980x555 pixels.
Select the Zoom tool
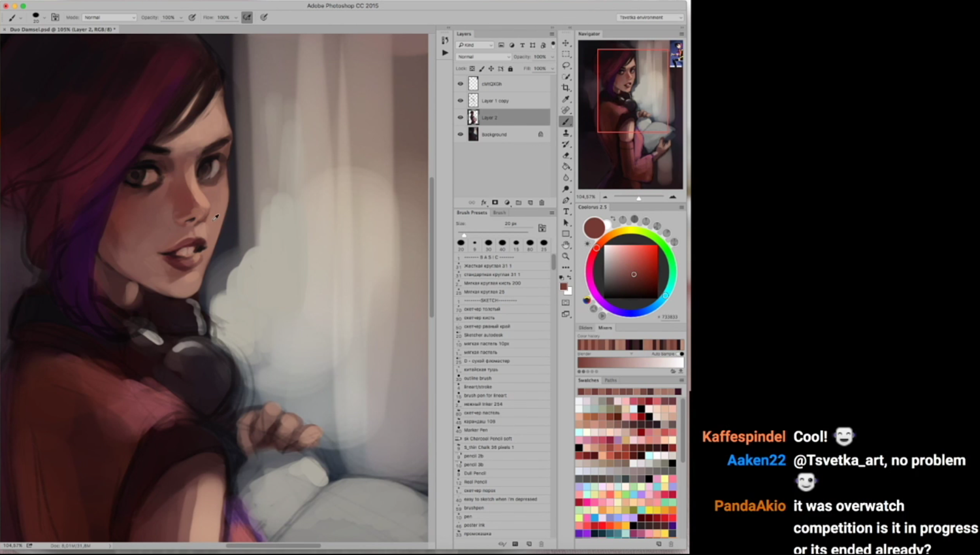click(x=566, y=256)
